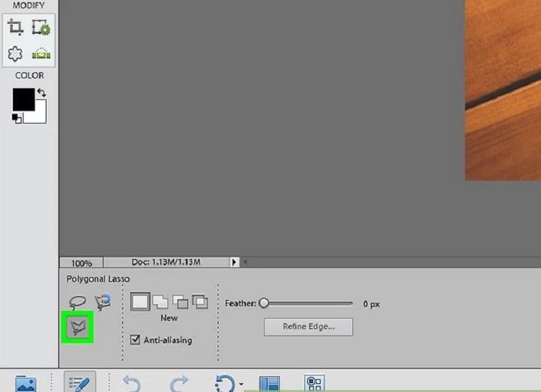Image resolution: width=541 pixels, height=392 pixels.
Task: Click the Doc: 1.13M/1.13M status text
Action: coord(166,262)
